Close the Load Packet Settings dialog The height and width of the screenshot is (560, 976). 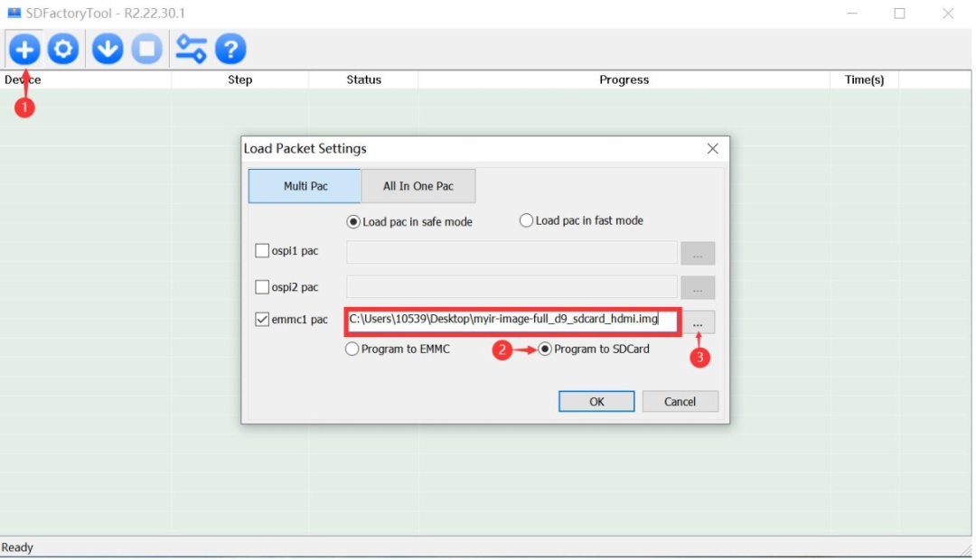[x=712, y=148]
